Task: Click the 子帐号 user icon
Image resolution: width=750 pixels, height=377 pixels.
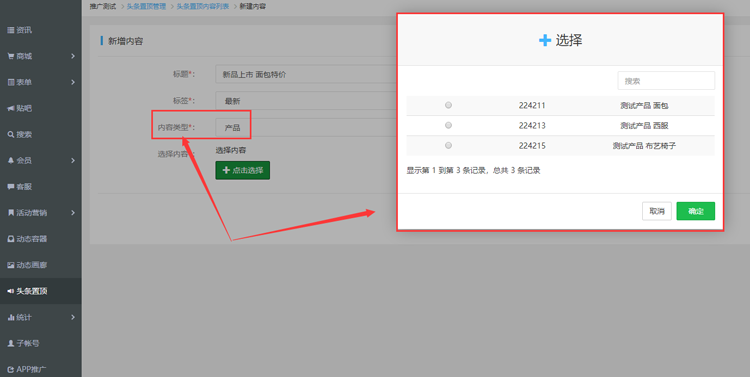Action: point(11,344)
